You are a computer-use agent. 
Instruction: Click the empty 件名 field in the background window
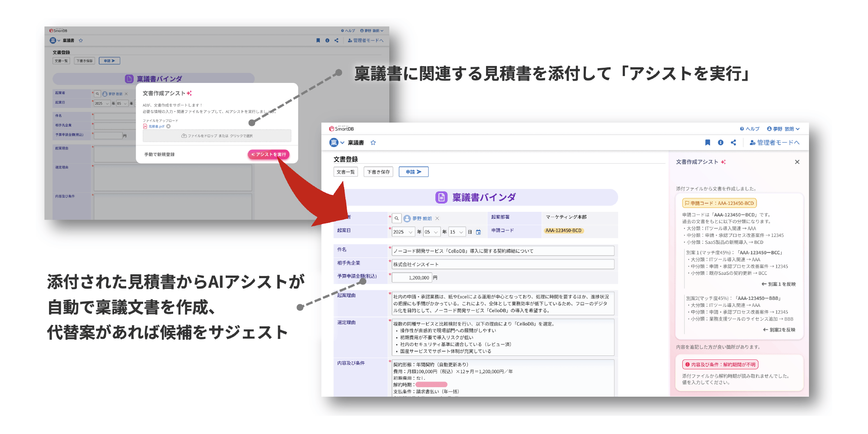point(115,116)
